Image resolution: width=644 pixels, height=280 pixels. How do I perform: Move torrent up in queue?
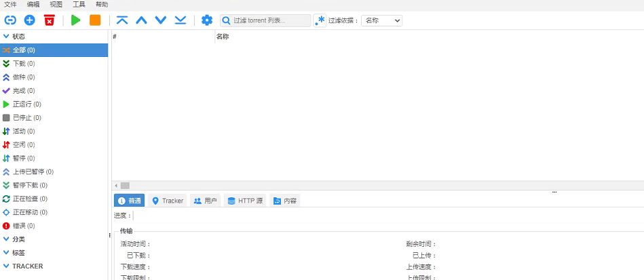click(x=141, y=20)
